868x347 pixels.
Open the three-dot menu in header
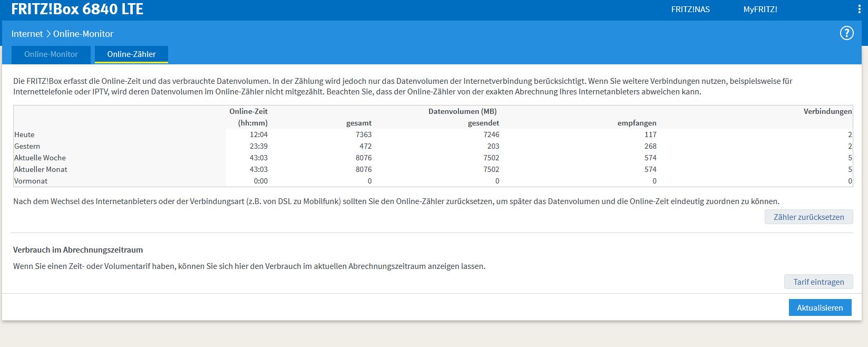[x=860, y=9]
